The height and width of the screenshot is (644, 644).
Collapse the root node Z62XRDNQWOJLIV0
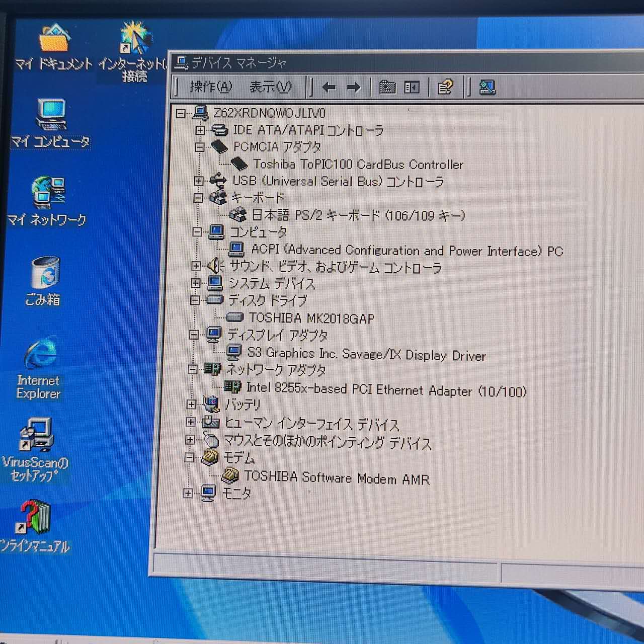click(x=181, y=114)
